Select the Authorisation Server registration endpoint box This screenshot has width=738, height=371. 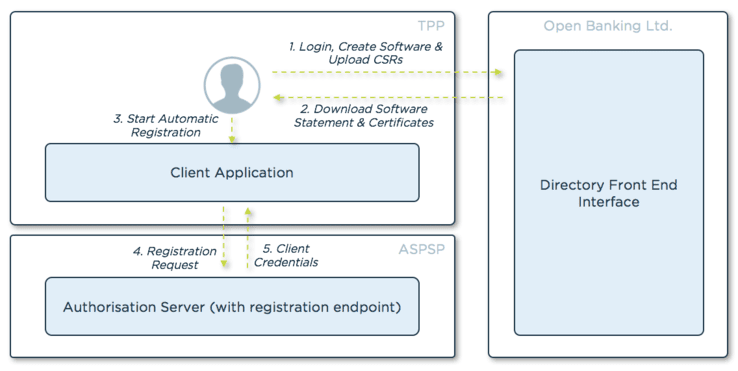232,306
